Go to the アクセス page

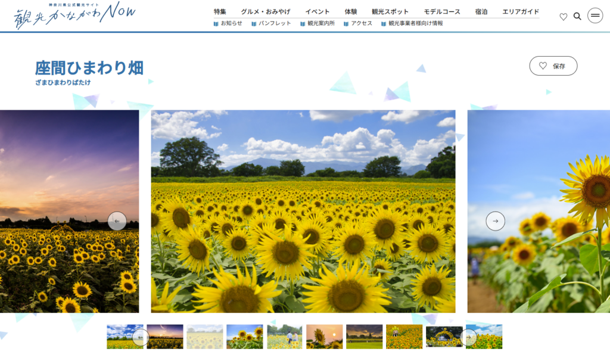pos(361,24)
